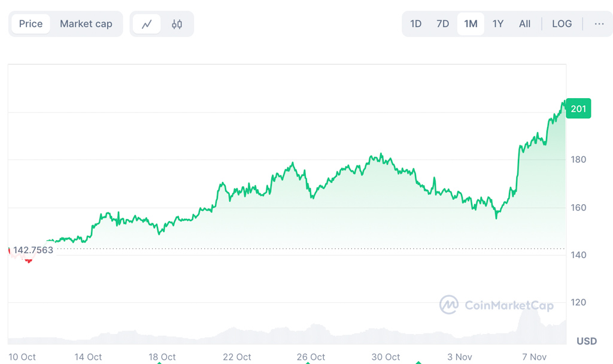Set chart range to 7D
The width and height of the screenshot is (613, 364).
pos(442,24)
